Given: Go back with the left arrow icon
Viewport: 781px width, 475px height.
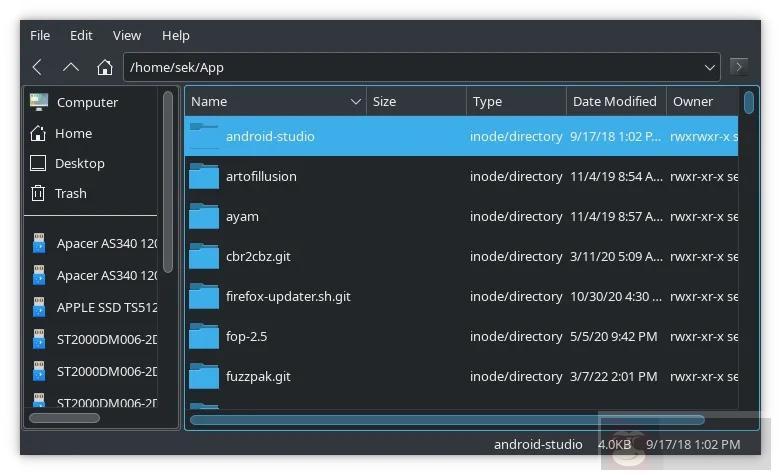Looking at the screenshot, I should click(37, 67).
